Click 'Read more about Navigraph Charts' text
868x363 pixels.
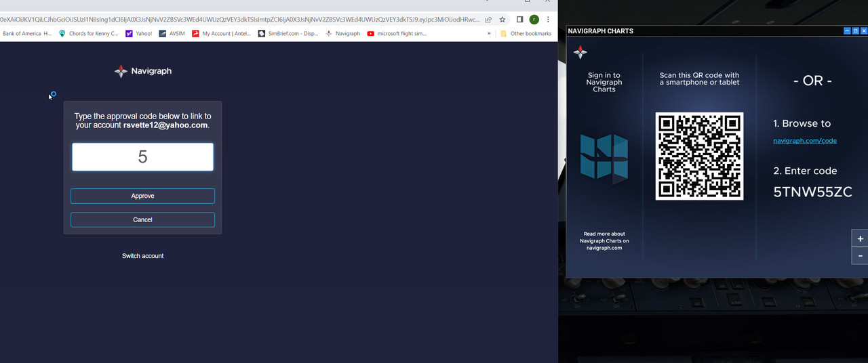point(604,241)
